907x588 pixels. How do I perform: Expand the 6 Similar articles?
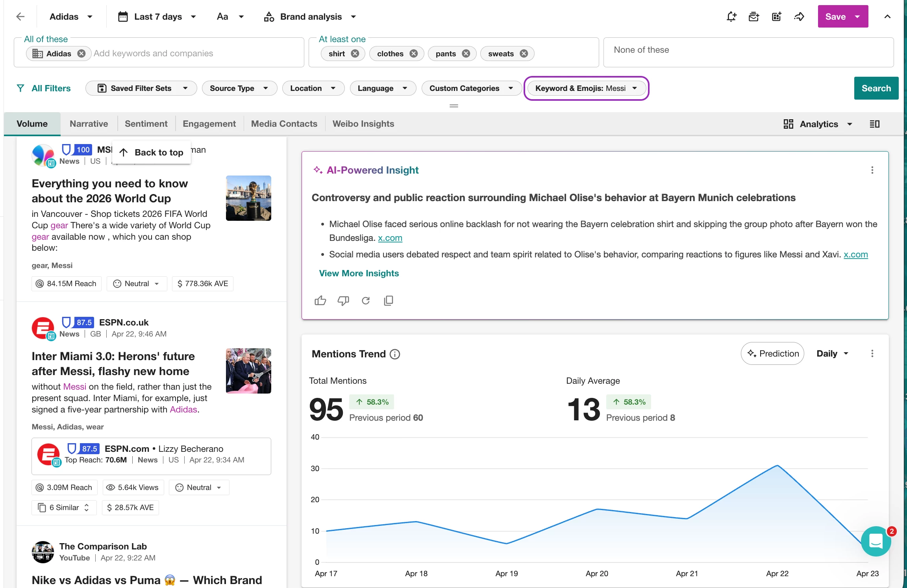point(64,508)
